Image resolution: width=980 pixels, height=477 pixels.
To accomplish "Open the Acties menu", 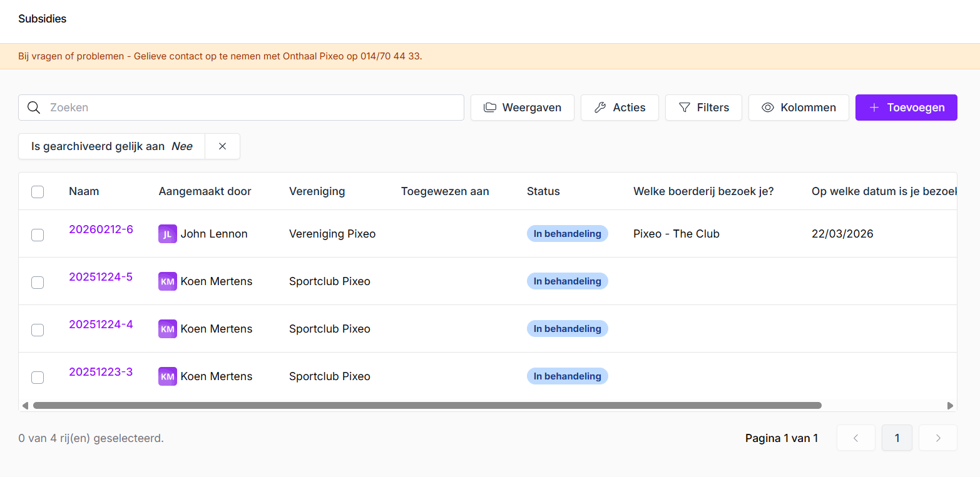I will 620,108.
